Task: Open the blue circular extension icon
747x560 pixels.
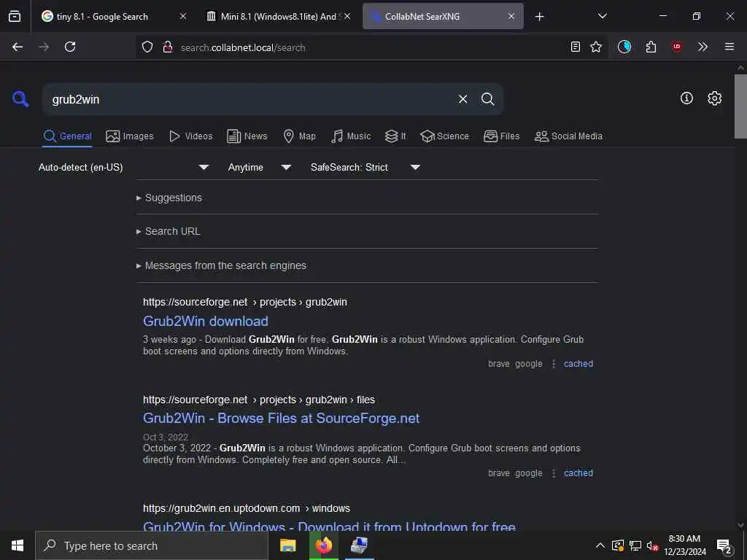Action: pos(624,47)
